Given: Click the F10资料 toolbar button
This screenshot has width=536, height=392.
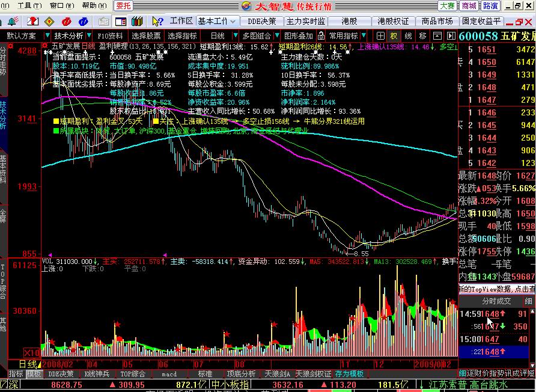Looking at the screenshot, I should coord(110,35).
